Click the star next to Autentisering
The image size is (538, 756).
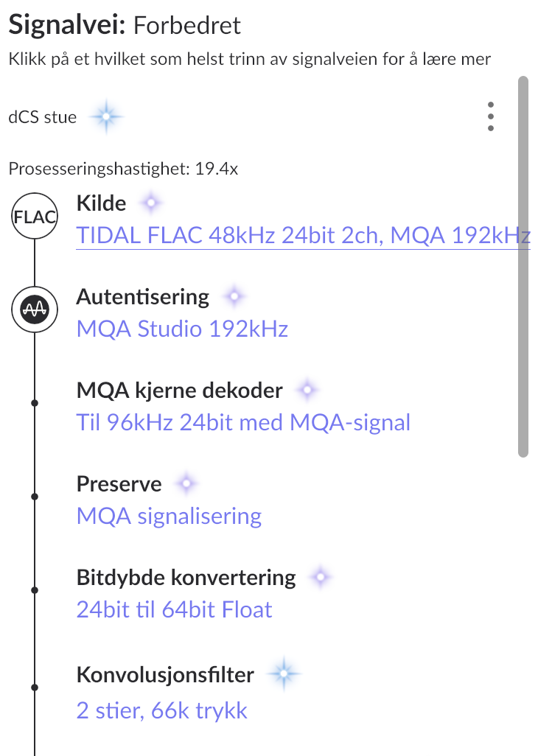point(234,297)
